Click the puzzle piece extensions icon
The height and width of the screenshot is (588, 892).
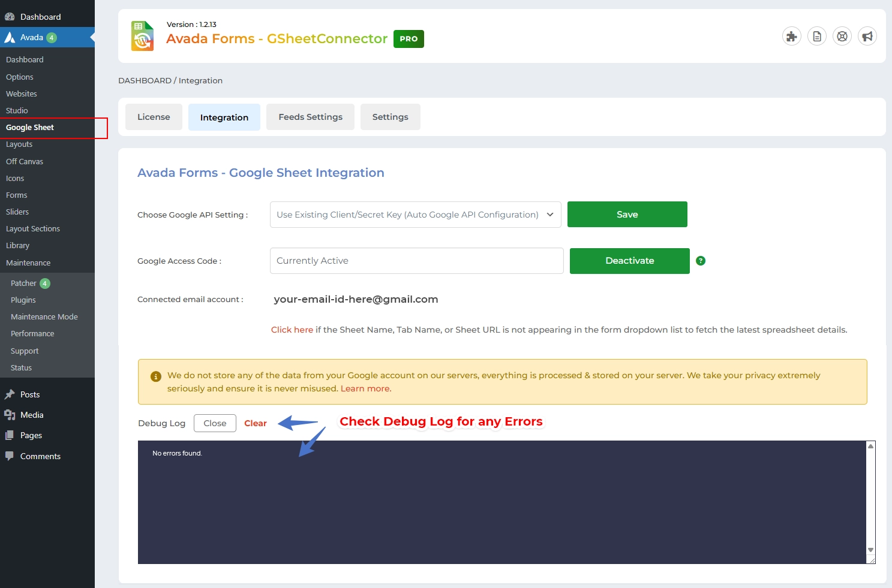791,37
